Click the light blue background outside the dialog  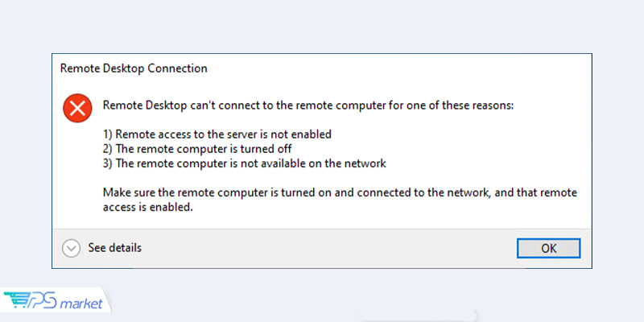tap(322, 26)
